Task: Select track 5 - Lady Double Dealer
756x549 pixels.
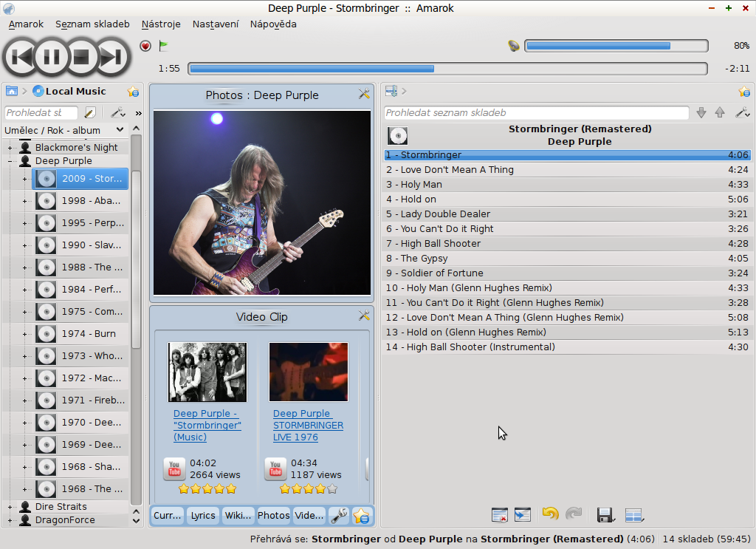Action: point(567,214)
